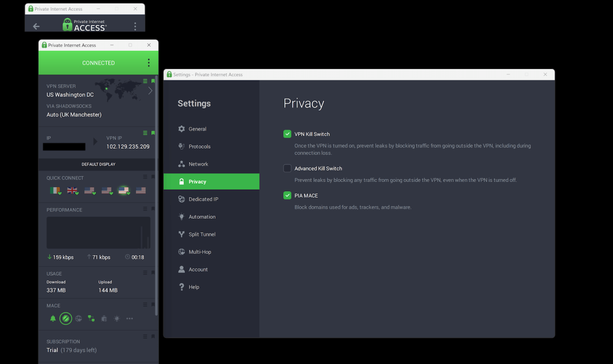Click the Account person icon

tap(181, 269)
